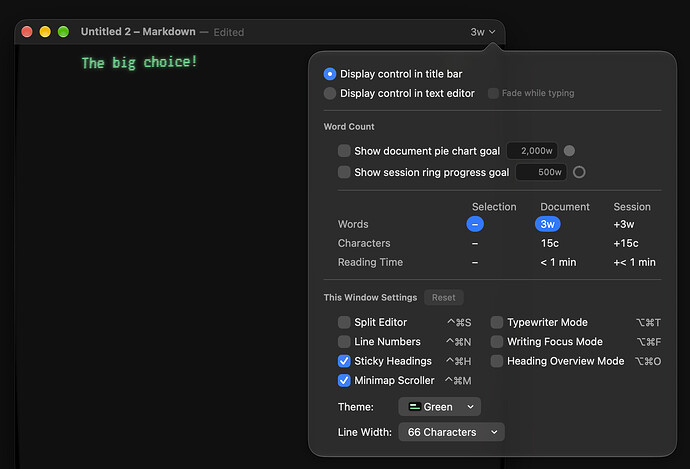Click the Untitled 2 – Markdown window title

(x=138, y=32)
